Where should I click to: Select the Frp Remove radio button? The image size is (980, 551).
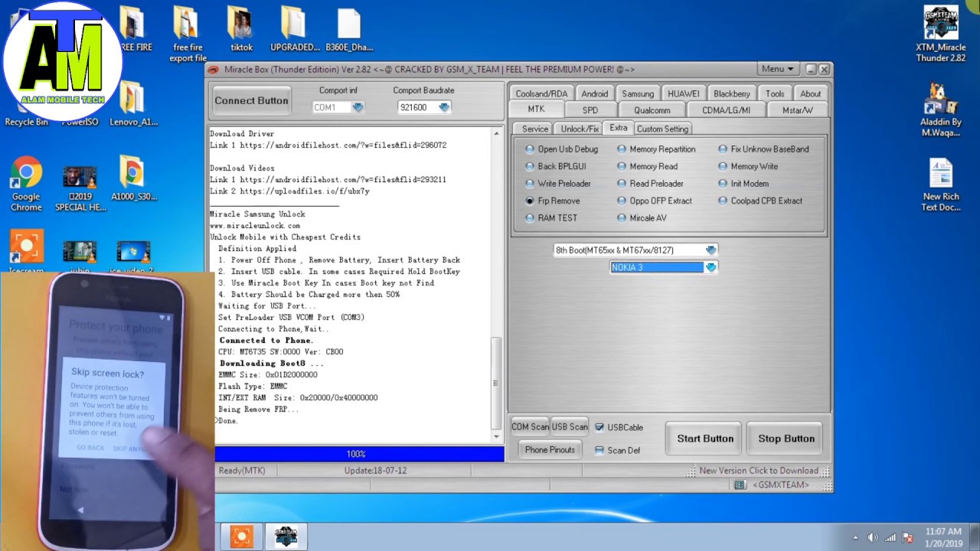pyautogui.click(x=530, y=201)
